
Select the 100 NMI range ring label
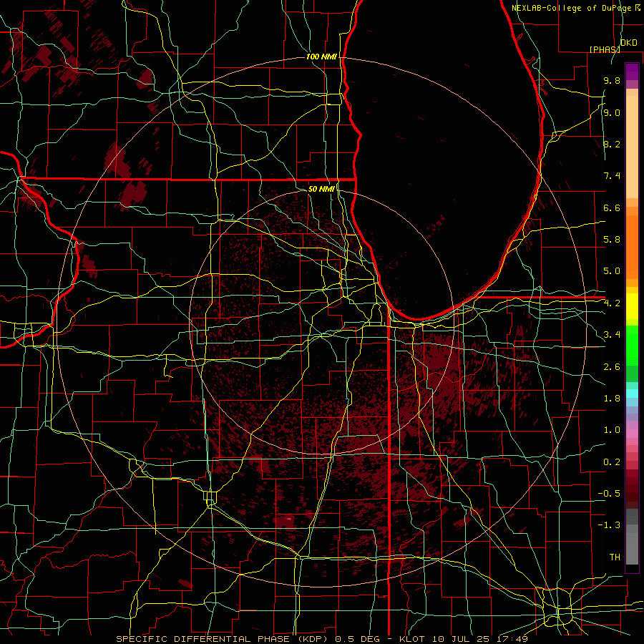(x=321, y=57)
